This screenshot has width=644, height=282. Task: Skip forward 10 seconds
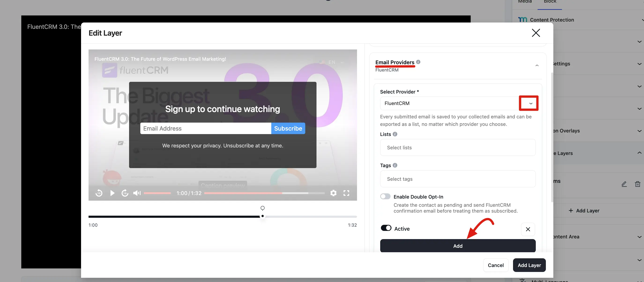(125, 193)
